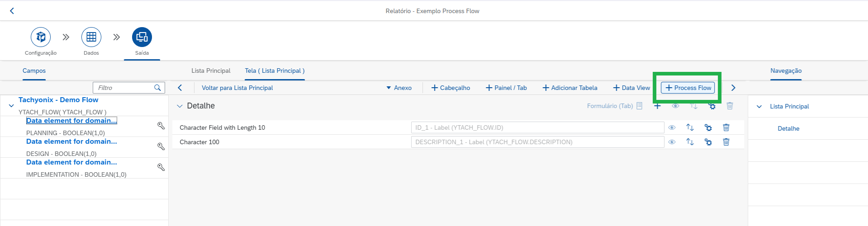Open the Anexo dropdown
This screenshot has height=226, width=868.
[399, 88]
